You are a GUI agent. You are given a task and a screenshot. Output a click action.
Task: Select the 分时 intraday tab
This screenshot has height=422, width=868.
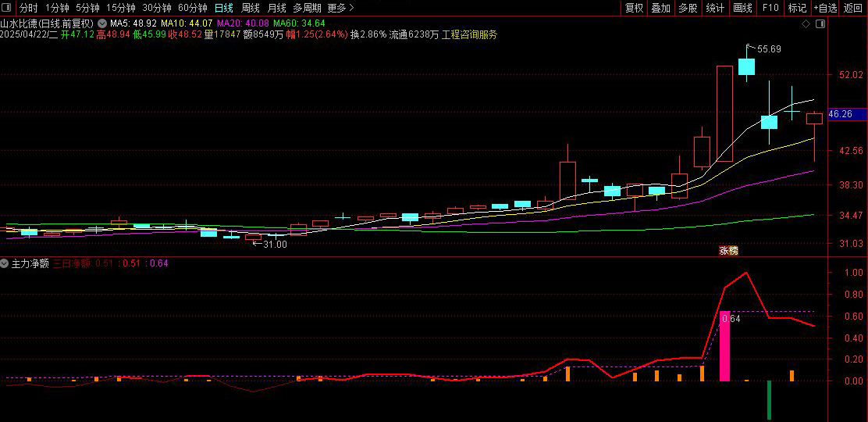pyautogui.click(x=29, y=8)
